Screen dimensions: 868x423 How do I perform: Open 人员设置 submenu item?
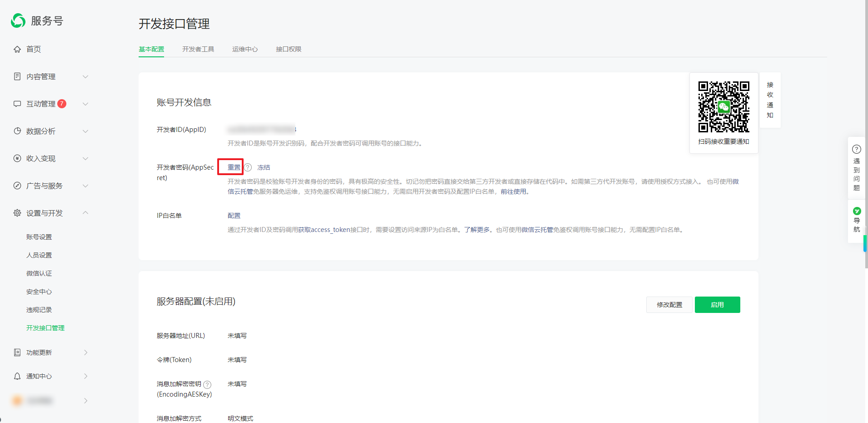(39, 255)
